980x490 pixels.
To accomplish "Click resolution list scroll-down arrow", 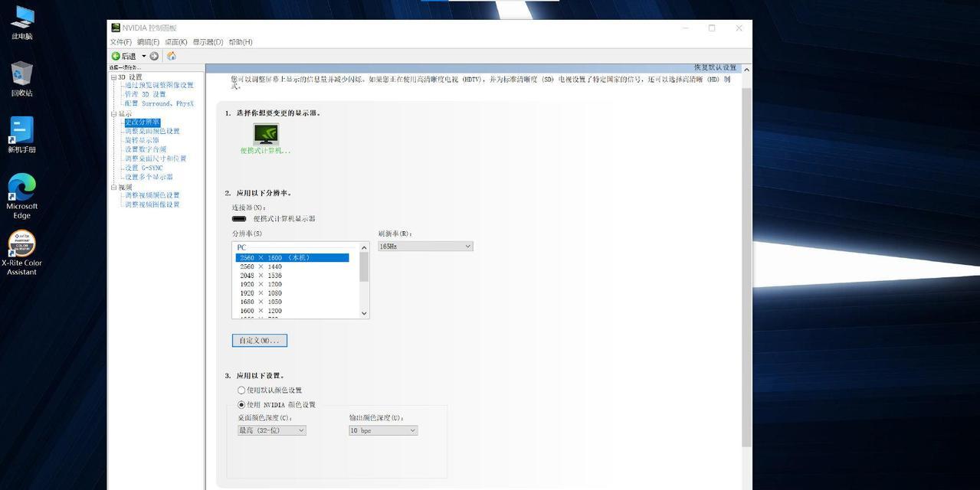I will (x=364, y=313).
